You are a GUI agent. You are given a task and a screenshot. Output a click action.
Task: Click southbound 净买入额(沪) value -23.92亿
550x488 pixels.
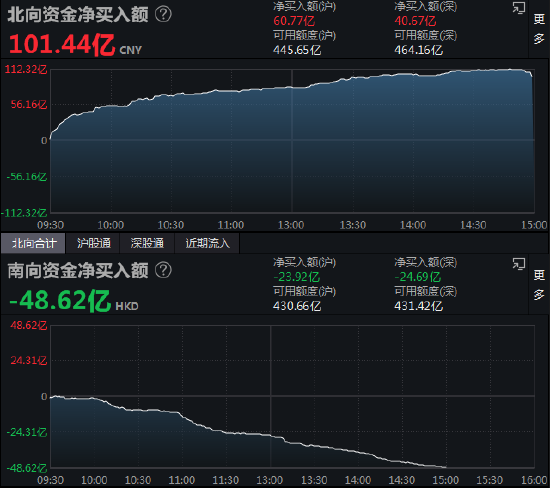[x=297, y=277]
